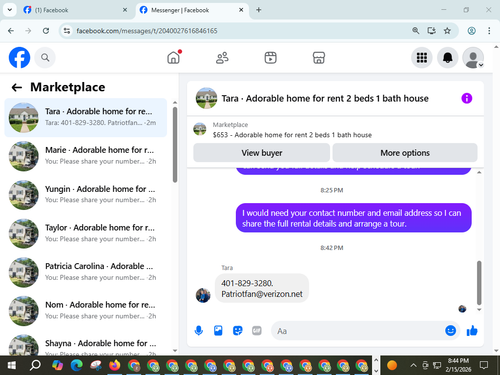Click the browser forward button
Screen dimensions: 500x375
point(28,31)
